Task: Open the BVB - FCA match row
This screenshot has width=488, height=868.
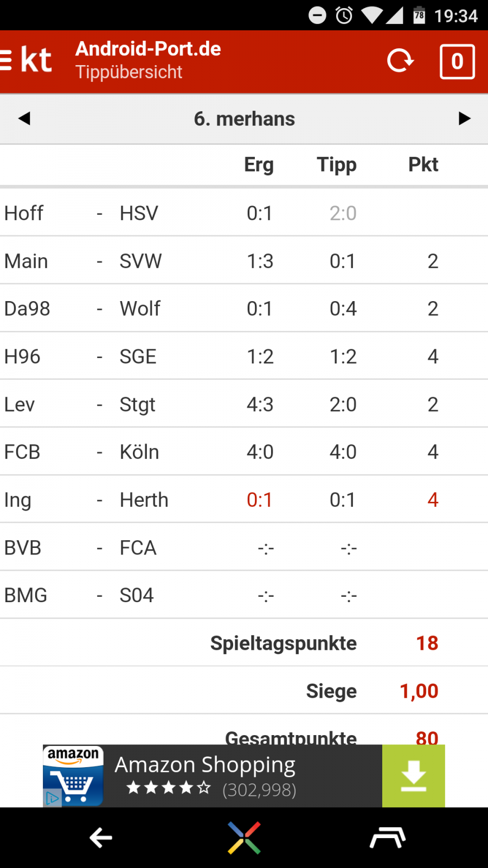Action: pos(244,547)
